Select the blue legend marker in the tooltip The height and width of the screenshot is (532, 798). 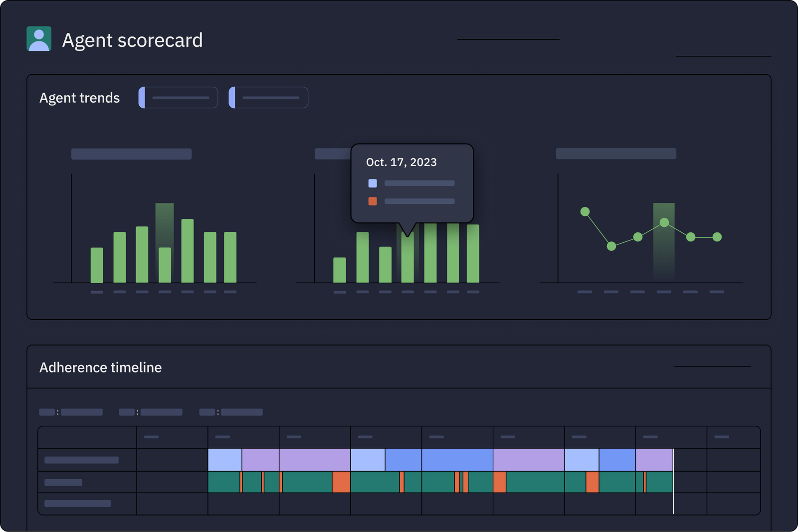click(372, 183)
